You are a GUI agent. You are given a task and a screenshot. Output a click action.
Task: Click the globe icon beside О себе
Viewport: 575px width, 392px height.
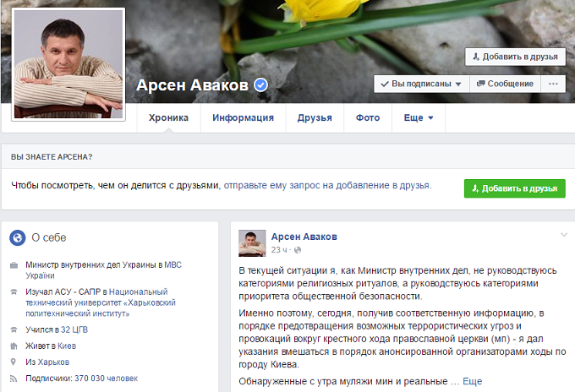click(x=17, y=237)
